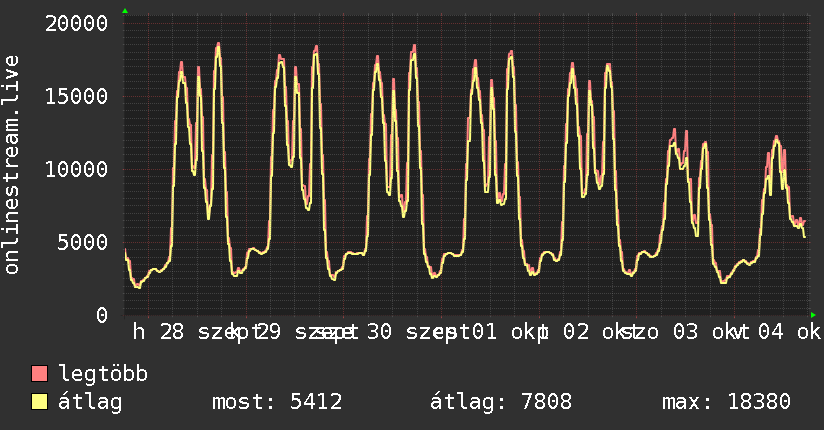Click the onlinestream.live vertical axis title
Image resolution: width=824 pixels, height=430 pixels.
pyautogui.click(x=12, y=165)
